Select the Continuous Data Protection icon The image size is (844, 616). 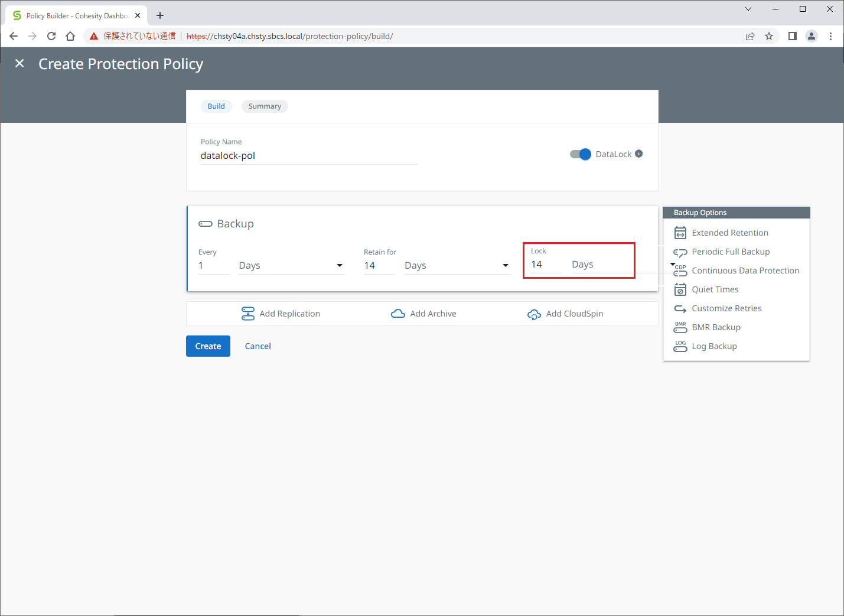[680, 270]
